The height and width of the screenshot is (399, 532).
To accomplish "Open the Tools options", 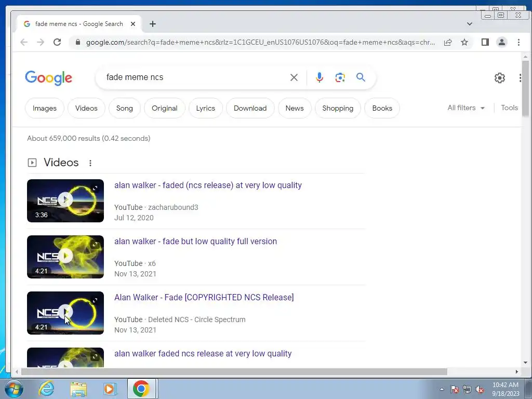I will click(509, 108).
